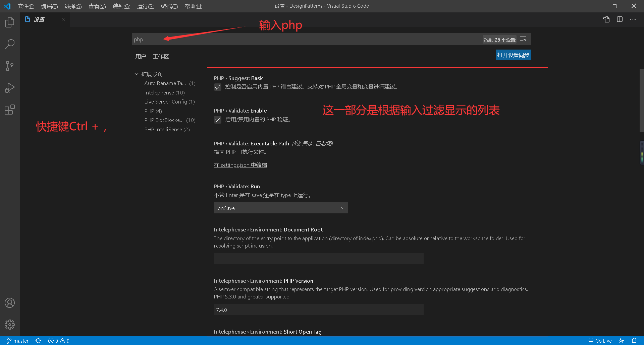Click the settings list vertical scrollbar

(x=641, y=100)
